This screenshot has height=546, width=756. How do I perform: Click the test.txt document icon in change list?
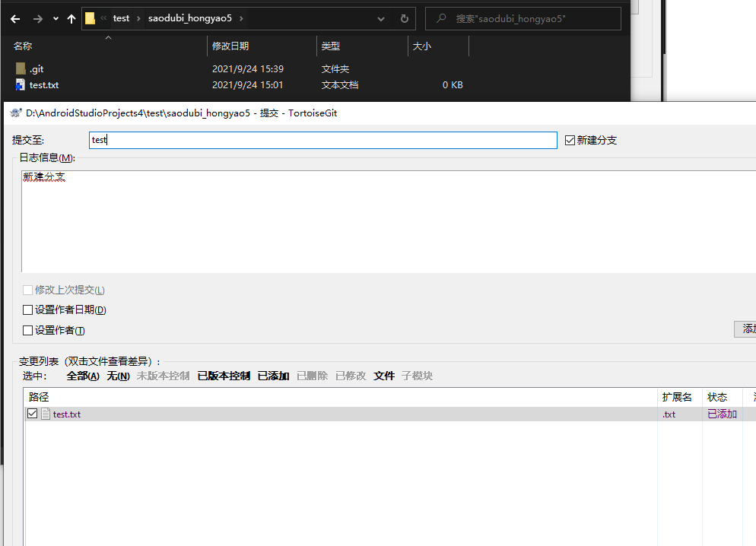[x=46, y=414]
